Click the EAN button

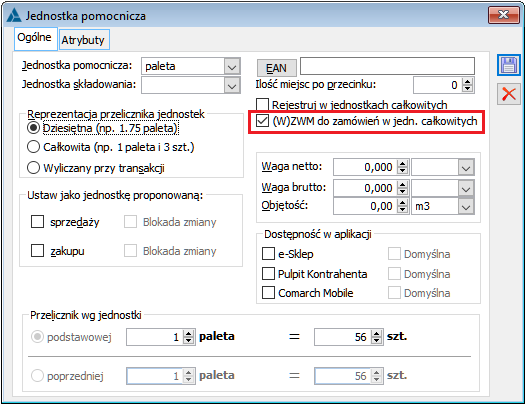pos(277,68)
